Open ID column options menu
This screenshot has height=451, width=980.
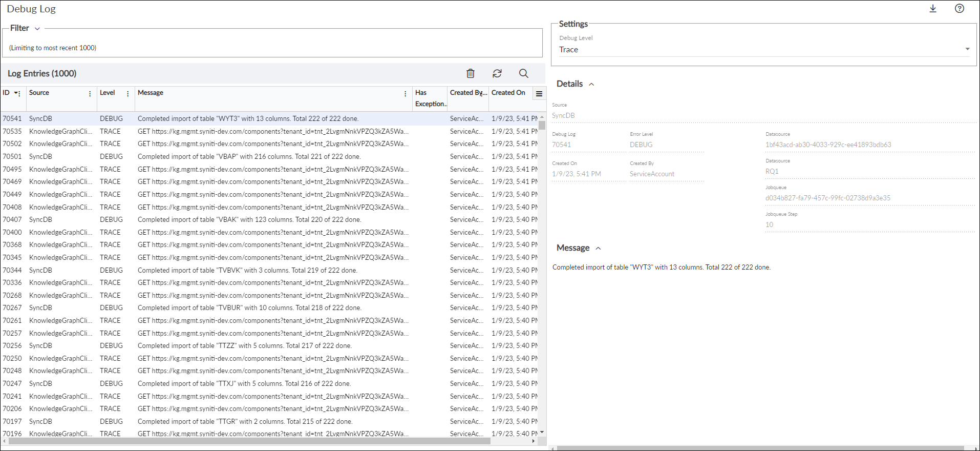tap(19, 93)
